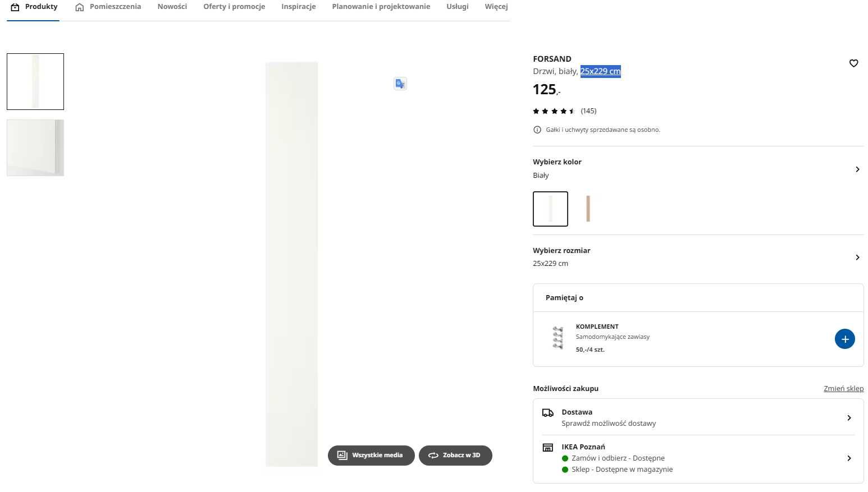Expand the Wybierz rozmiar chevron
Image resolution: width=868 pixels, height=492 pixels.
pyautogui.click(x=857, y=258)
